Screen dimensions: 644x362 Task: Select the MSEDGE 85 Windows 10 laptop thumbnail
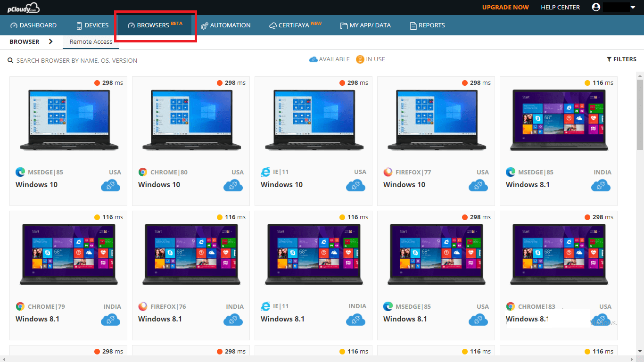68,120
